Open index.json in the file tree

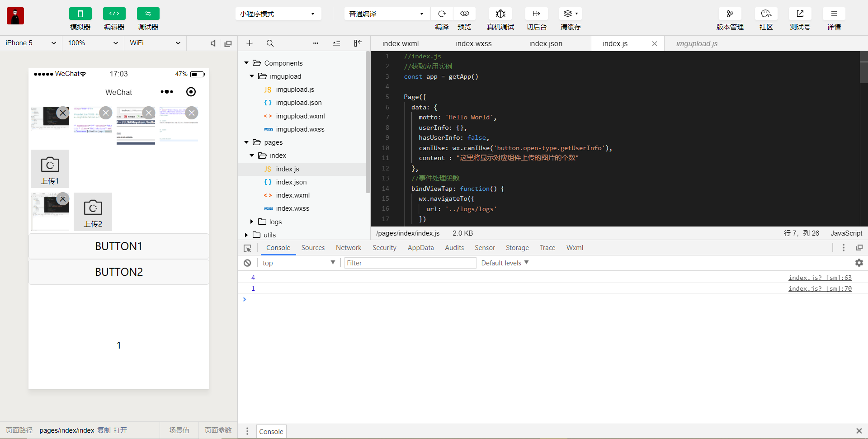291,182
